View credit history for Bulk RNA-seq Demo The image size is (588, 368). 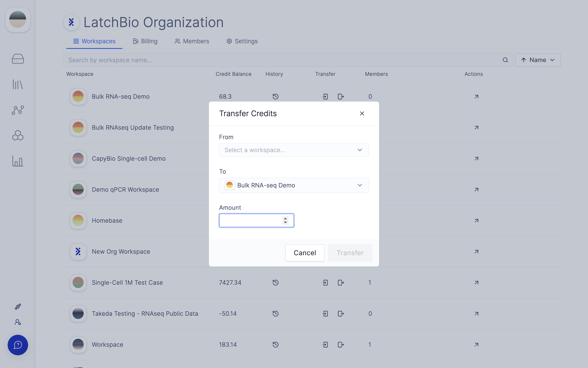click(276, 97)
